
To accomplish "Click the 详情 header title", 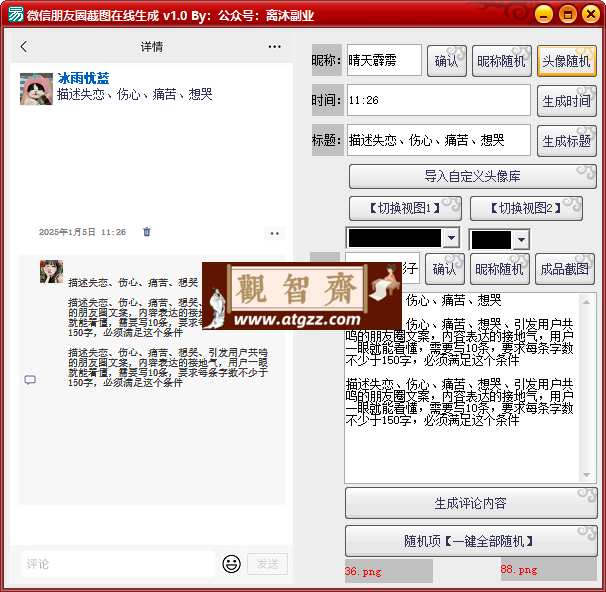I will click(x=152, y=47).
